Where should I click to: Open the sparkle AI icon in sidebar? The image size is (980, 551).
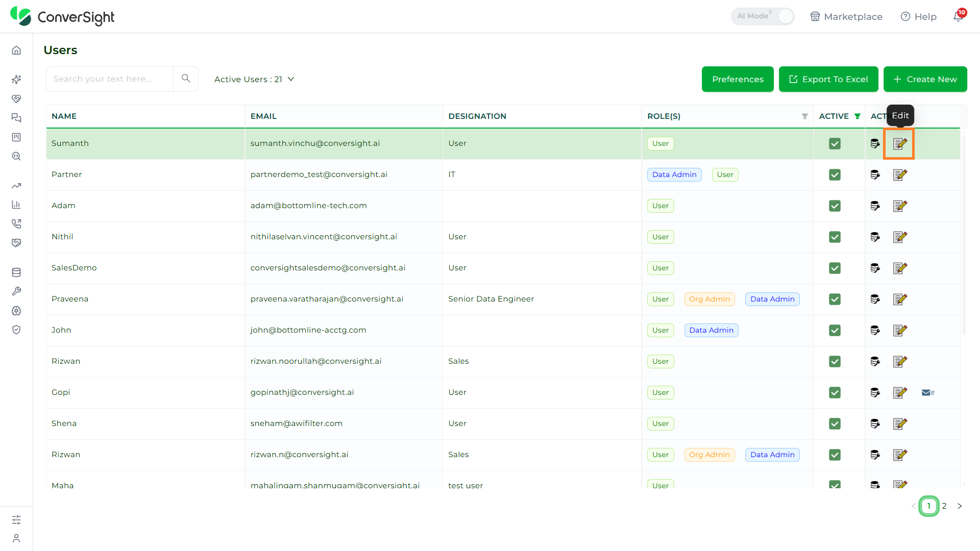[16, 80]
